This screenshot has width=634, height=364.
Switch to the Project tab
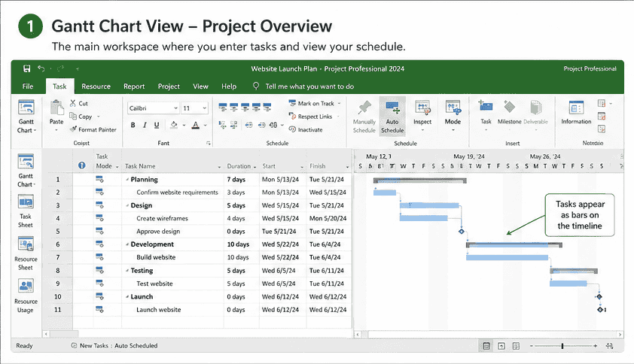point(169,86)
